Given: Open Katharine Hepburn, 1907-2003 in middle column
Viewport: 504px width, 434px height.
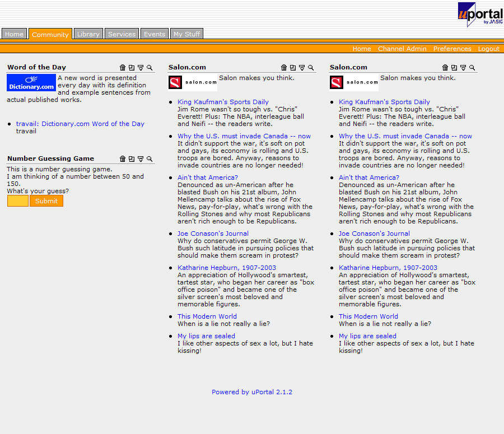Looking at the screenshot, I should click(x=227, y=268).
